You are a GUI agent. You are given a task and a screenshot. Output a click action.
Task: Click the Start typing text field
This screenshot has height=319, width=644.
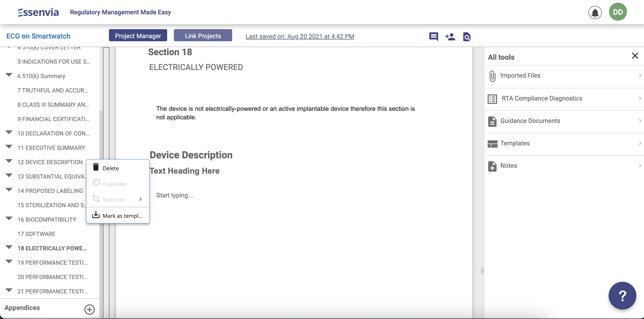coord(175,195)
